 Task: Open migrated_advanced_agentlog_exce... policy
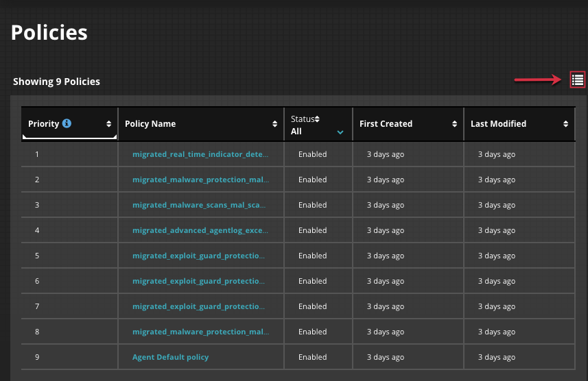coord(200,230)
